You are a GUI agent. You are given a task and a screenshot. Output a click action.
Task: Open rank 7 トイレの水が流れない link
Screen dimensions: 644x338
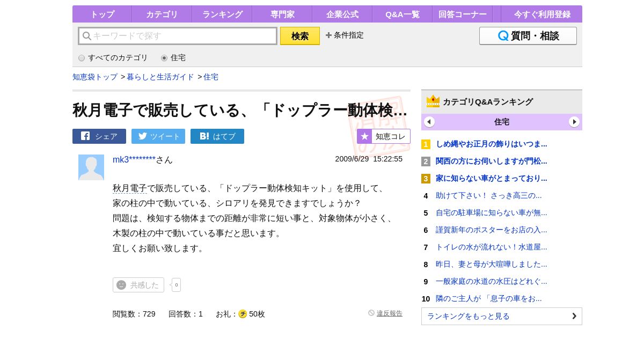(x=492, y=247)
